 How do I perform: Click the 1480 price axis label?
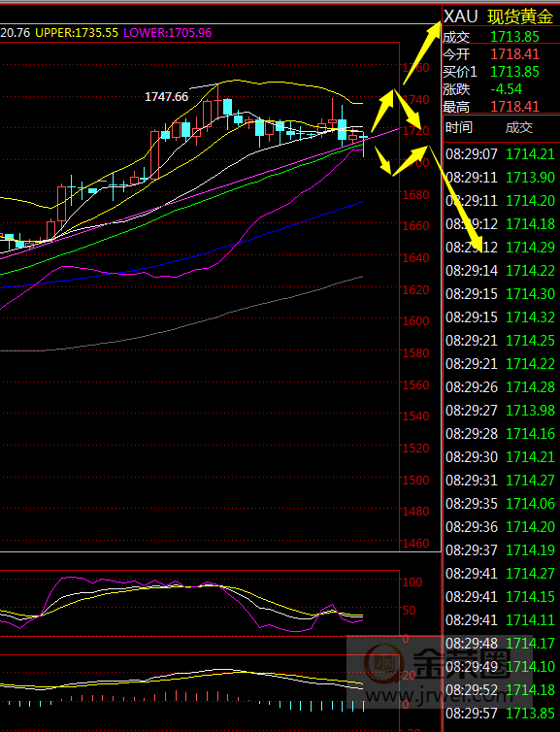tap(416, 511)
